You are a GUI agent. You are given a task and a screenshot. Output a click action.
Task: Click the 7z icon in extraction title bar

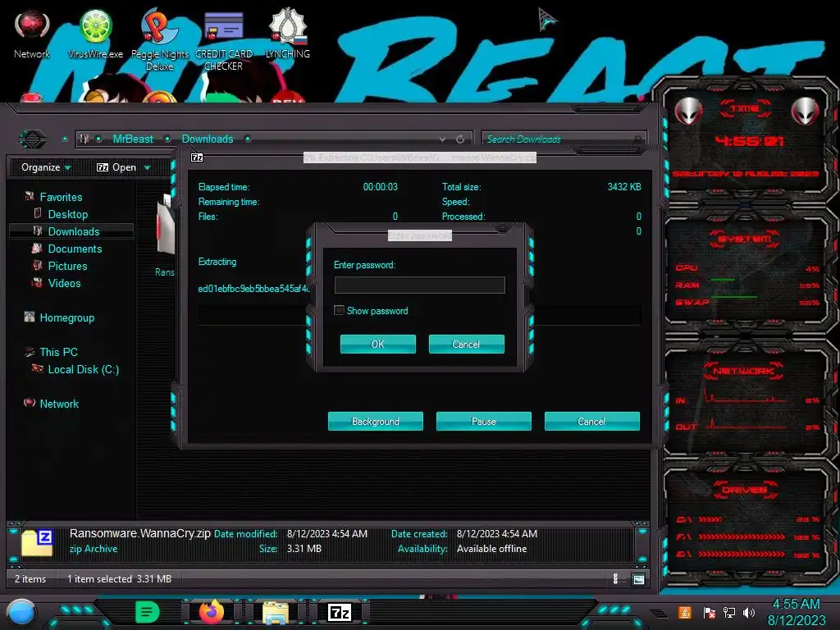click(197, 157)
